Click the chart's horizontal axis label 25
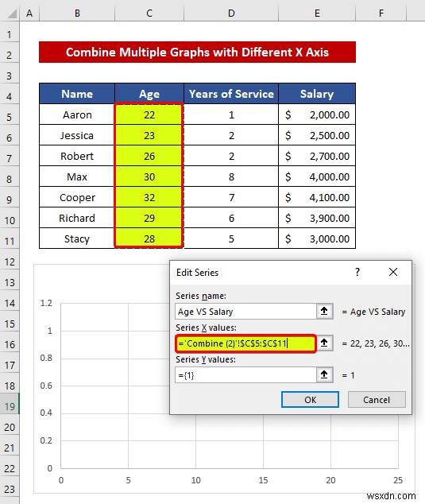Viewport: 425px width, 504px height. tap(398, 480)
